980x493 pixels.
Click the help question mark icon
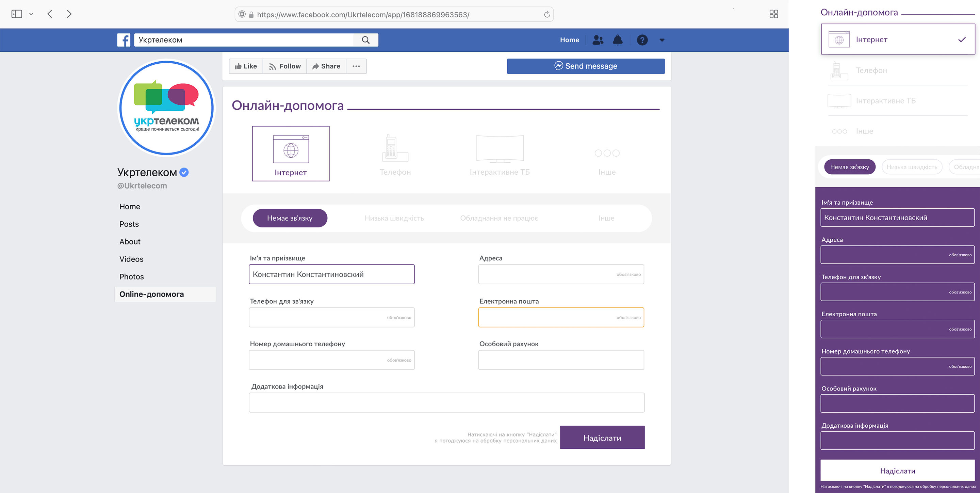(x=642, y=40)
